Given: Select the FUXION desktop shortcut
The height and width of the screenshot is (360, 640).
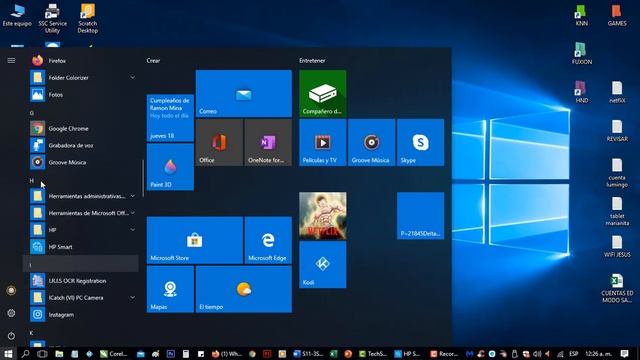Looking at the screenshot, I should pos(582,53).
